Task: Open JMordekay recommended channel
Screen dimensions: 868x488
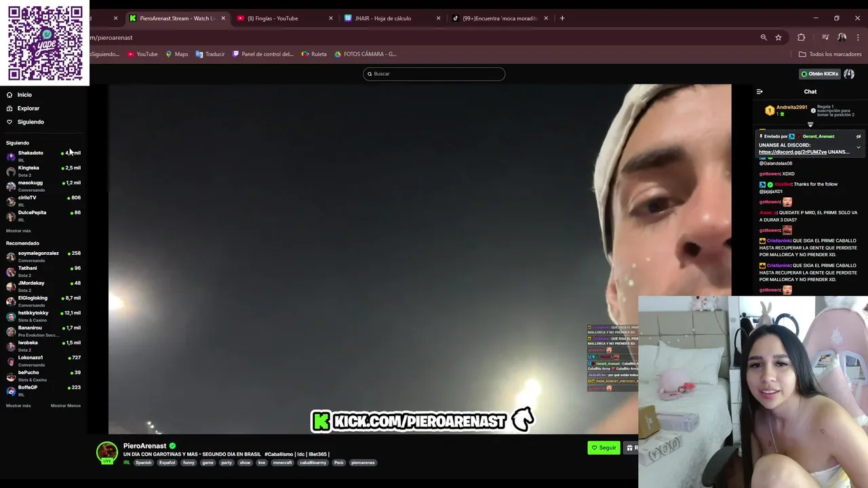Action: (43, 286)
